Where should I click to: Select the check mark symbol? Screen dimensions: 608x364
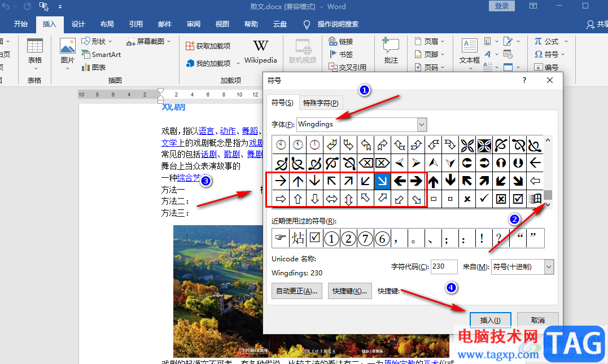coord(484,199)
